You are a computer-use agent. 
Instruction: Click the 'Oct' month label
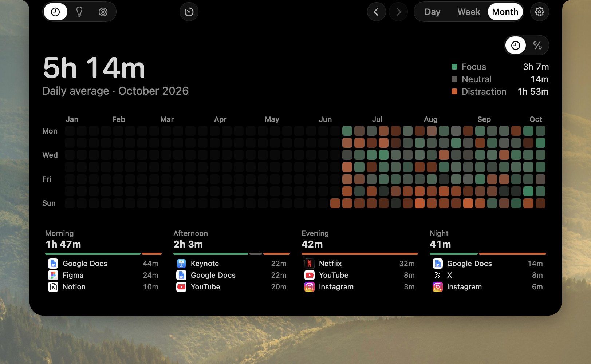tap(536, 119)
